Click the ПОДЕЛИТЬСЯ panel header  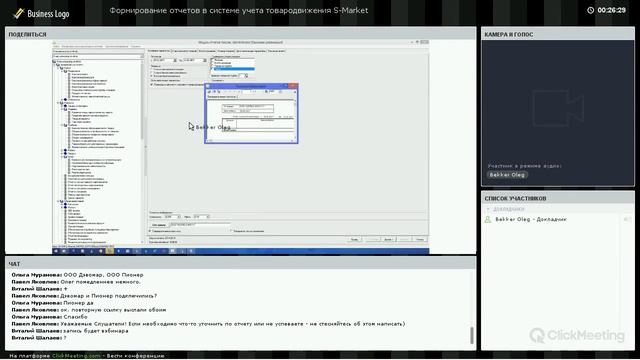240,34
